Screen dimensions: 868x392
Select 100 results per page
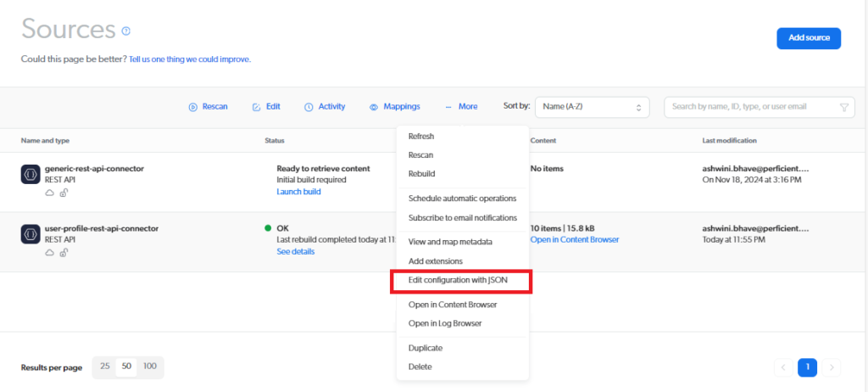150,367
